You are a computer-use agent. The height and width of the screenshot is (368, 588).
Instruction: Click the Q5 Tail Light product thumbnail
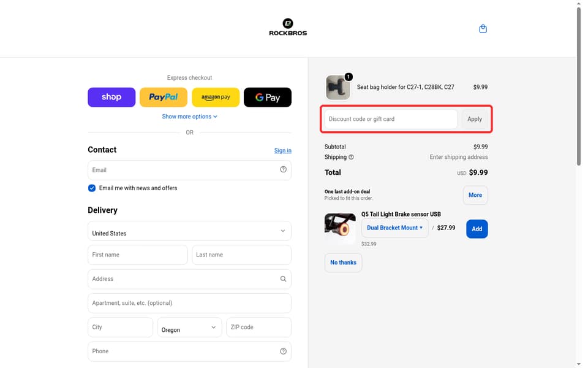[340, 229]
